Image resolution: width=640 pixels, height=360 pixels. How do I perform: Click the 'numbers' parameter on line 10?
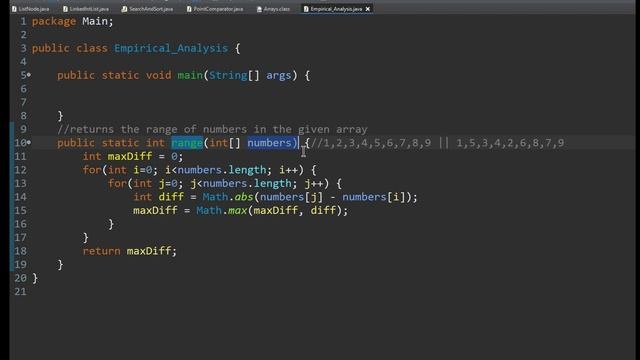(x=269, y=142)
